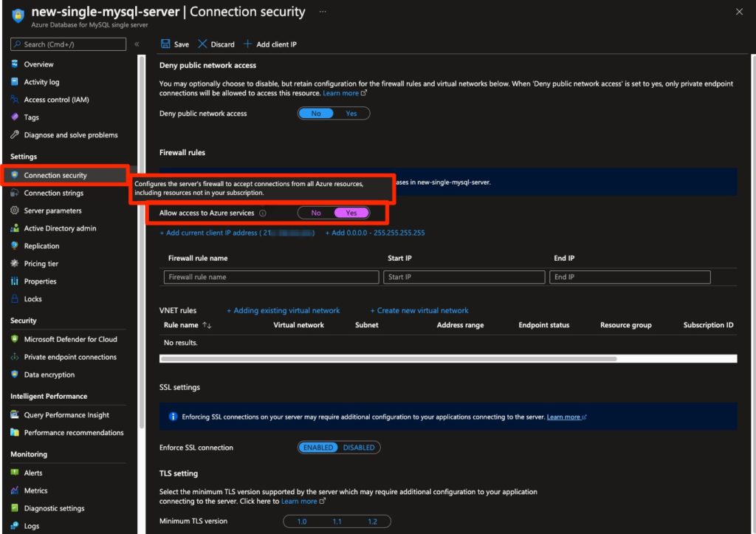Click the Firewall rule name input field
Screen dimensions: 756x534
[x=271, y=277]
